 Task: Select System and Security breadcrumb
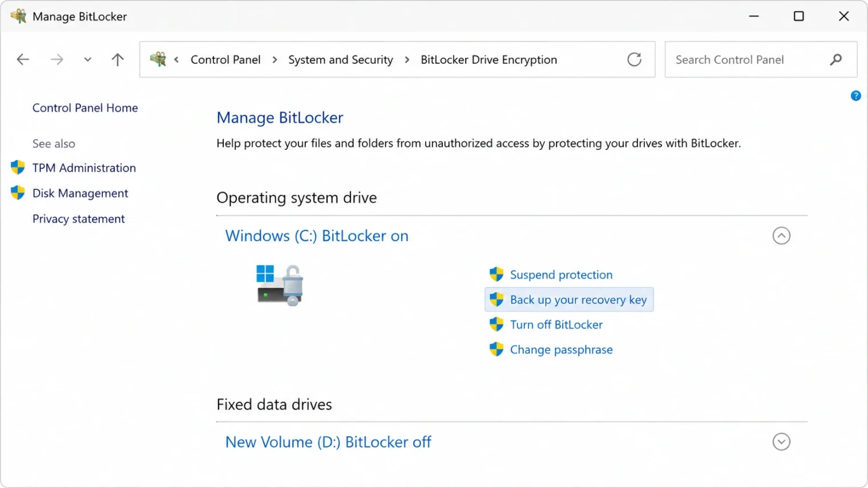(341, 59)
